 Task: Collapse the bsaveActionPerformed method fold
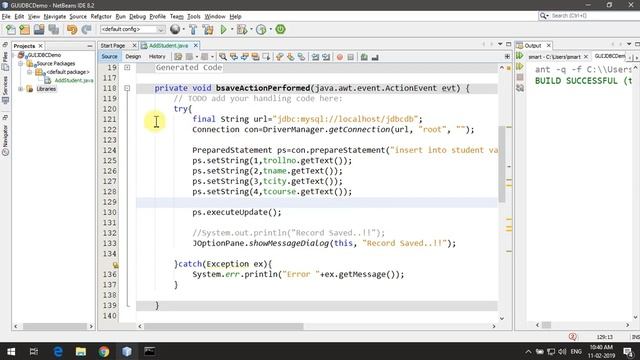[x=127, y=88]
